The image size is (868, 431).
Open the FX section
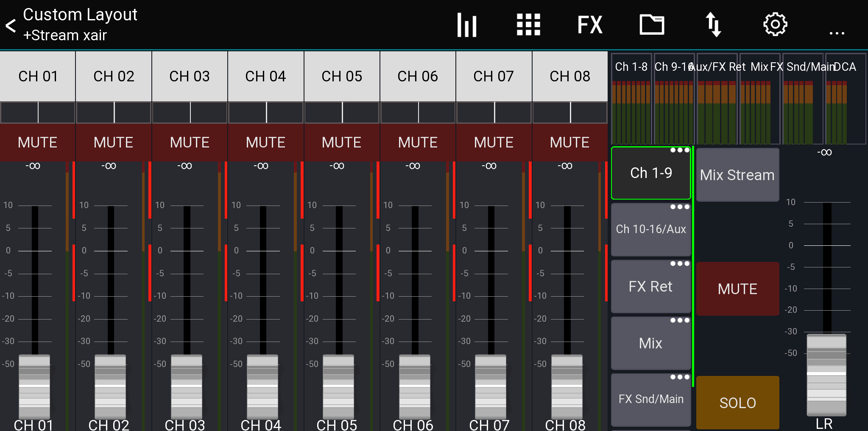pyautogui.click(x=590, y=25)
